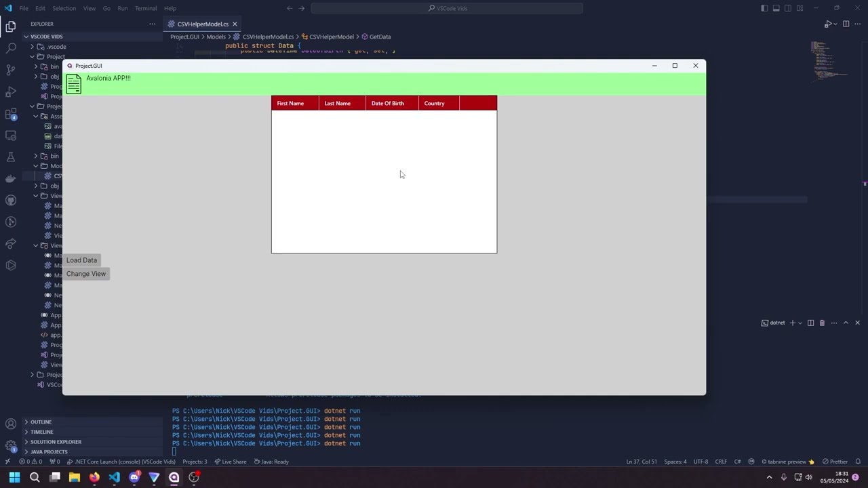Toggle the secondary sidebar layout button
Screen dimensions: 868x488
tap(788, 8)
